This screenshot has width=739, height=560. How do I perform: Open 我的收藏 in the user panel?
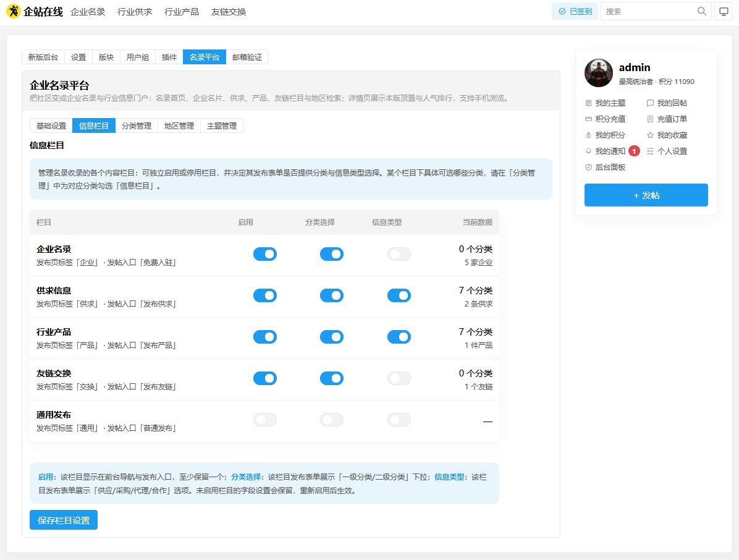[x=667, y=135]
